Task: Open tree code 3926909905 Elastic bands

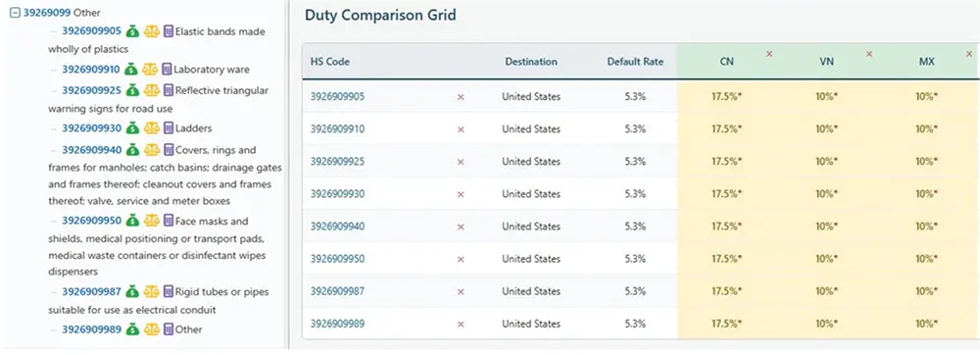Action: coord(92,31)
